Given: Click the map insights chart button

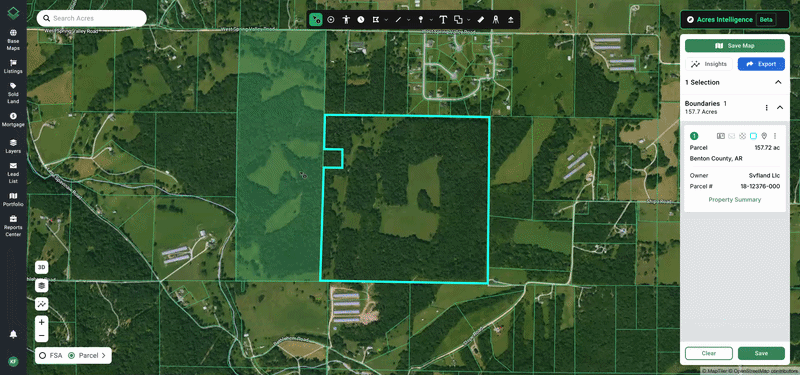Looking at the screenshot, I should [x=42, y=304].
